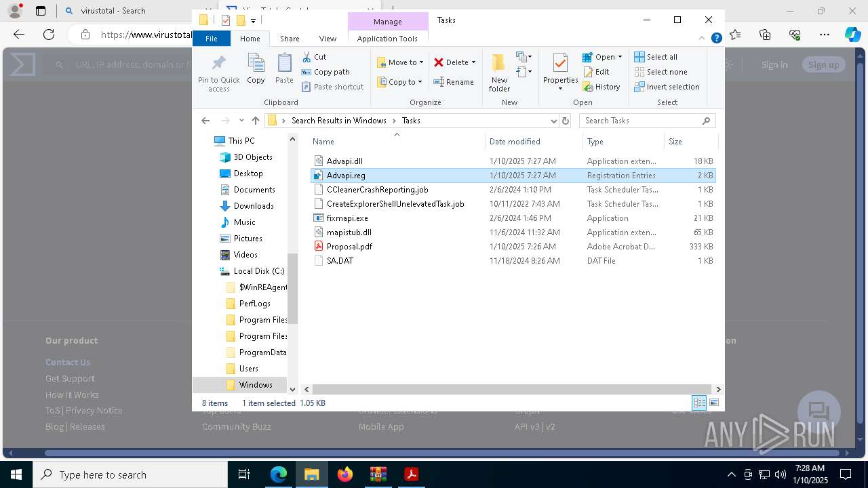The image size is (868, 488).
Task: Expand the Delete dropdown arrow
Action: point(473,62)
